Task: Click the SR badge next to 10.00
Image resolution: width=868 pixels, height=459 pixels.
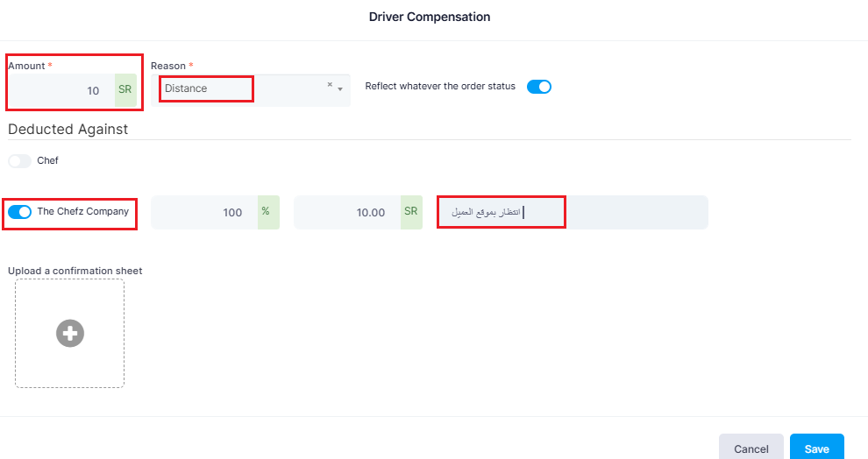Action: pos(411,212)
